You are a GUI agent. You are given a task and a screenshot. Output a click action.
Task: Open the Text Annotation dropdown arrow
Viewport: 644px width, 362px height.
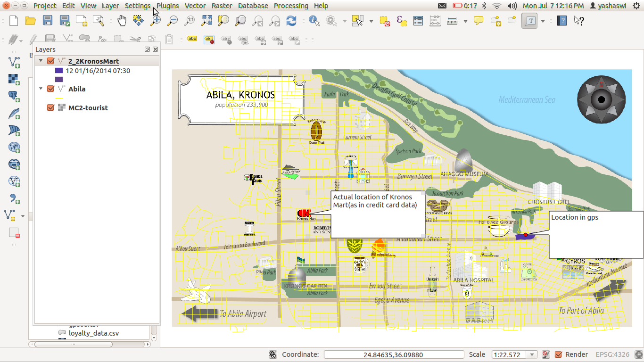[543, 21]
